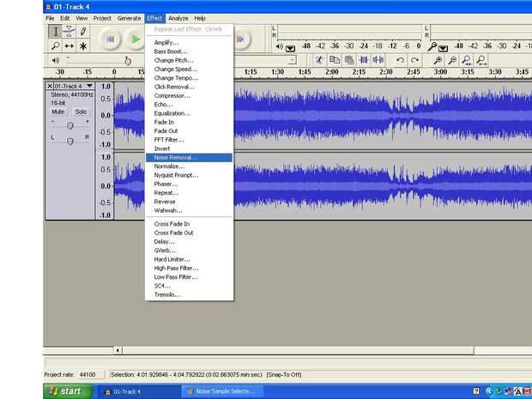Select the Zoom magnifier tool
Screen dimensions: 532x399
(x=55, y=45)
